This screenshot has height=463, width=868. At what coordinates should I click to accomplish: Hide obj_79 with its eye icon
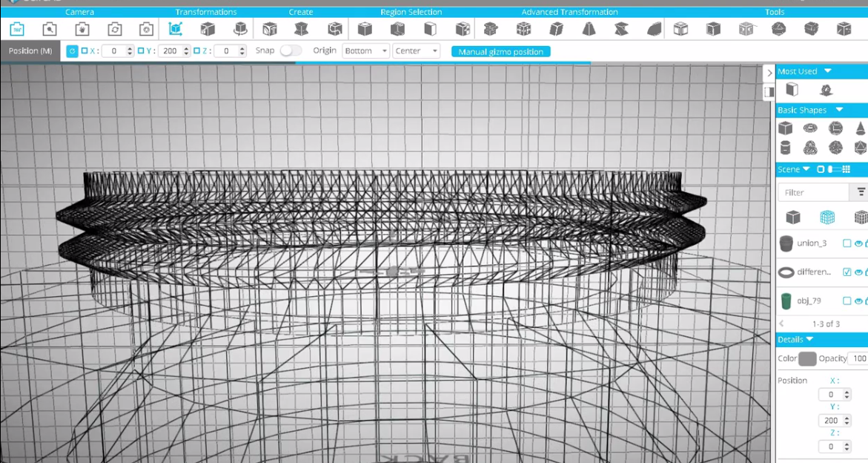tap(858, 301)
